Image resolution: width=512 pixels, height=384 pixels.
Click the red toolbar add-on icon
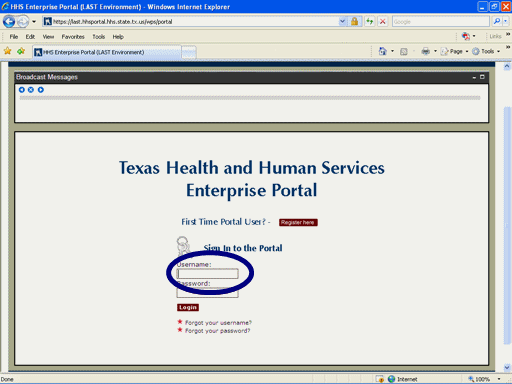click(x=466, y=36)
